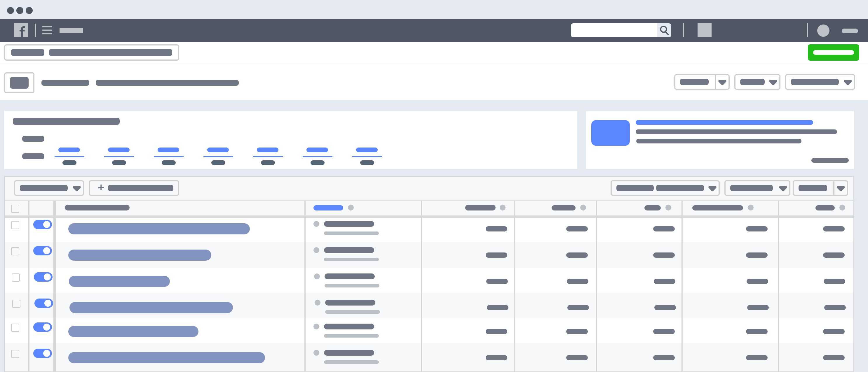This screenshot has width=868, height=372.
Task: Open the blue headline link in the right card
Action: coord(724,122)
